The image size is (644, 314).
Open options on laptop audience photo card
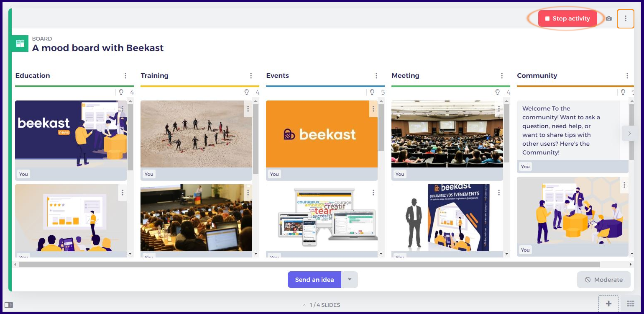pyautogui.click(x=248, y=193)
